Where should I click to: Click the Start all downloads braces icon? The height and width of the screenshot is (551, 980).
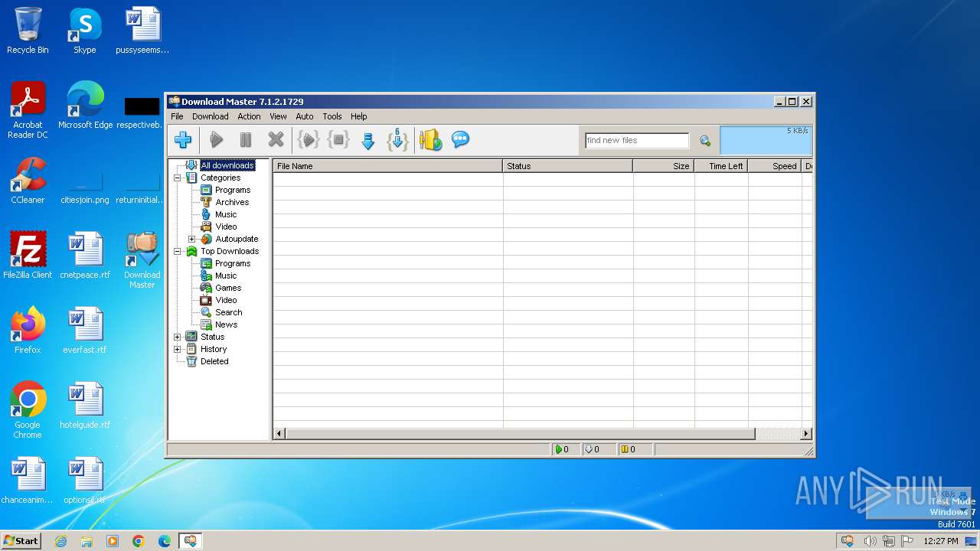[308, 140]
